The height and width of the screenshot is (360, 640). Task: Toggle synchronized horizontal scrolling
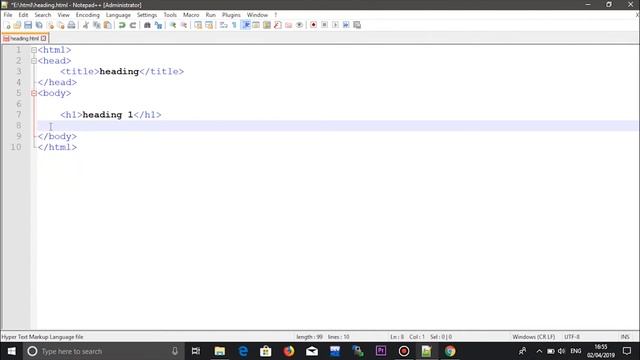pos(209,25)
